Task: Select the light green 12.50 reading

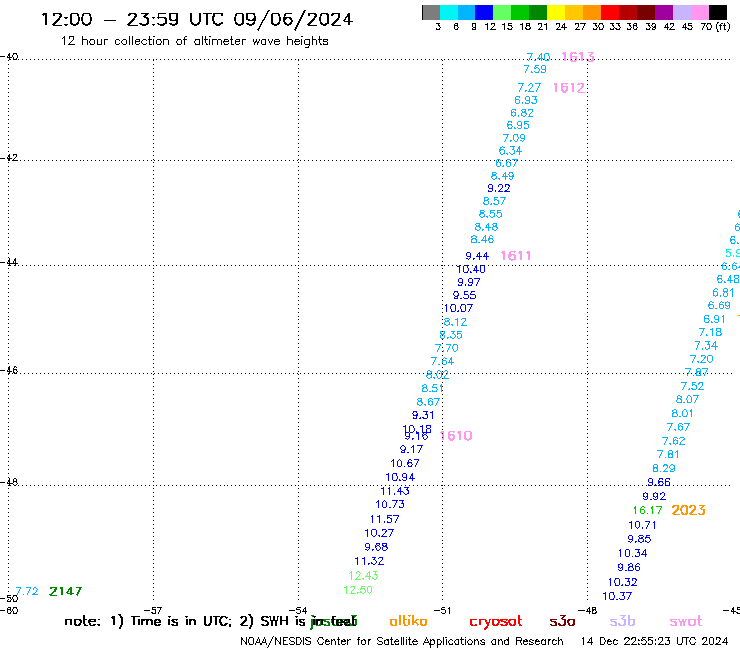Action: point(358,590)
